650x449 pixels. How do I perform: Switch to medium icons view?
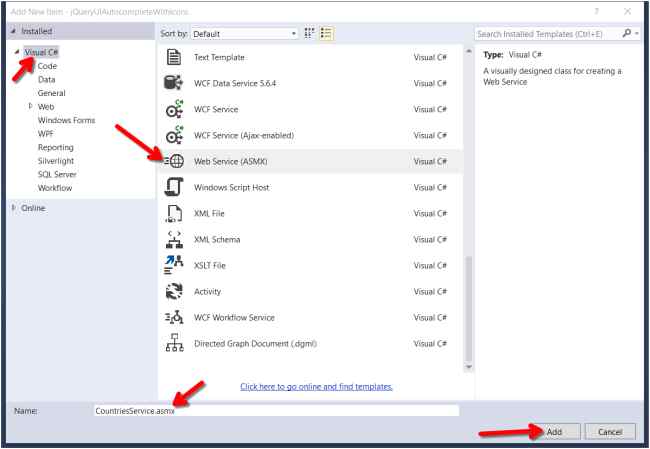point(309,33)
